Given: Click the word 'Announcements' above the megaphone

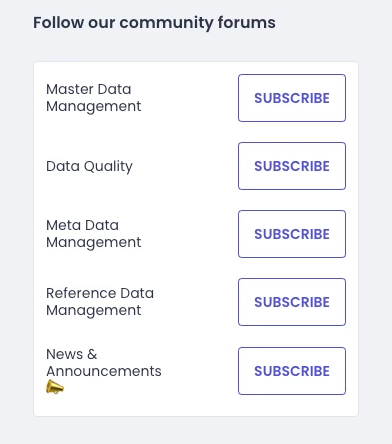Looking at the screenshot, I should coord(104,371).
